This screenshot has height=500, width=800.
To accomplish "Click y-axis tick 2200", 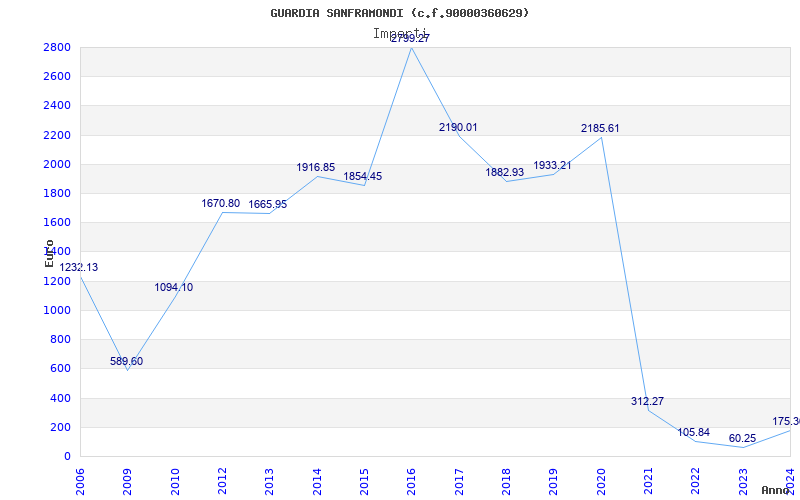I will pos(57,135).
